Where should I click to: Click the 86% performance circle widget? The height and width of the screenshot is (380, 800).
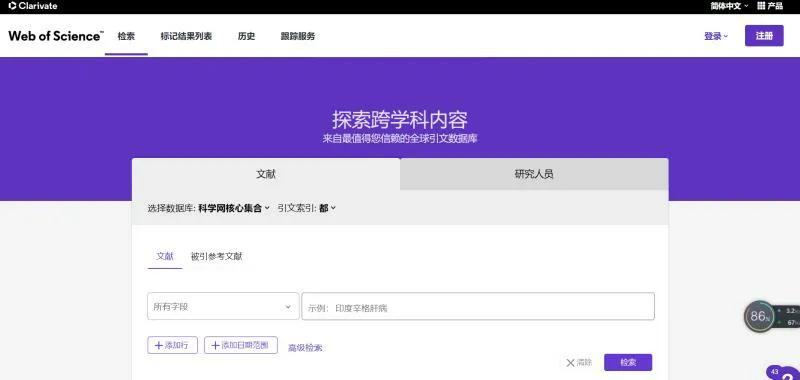click(759, 316)
